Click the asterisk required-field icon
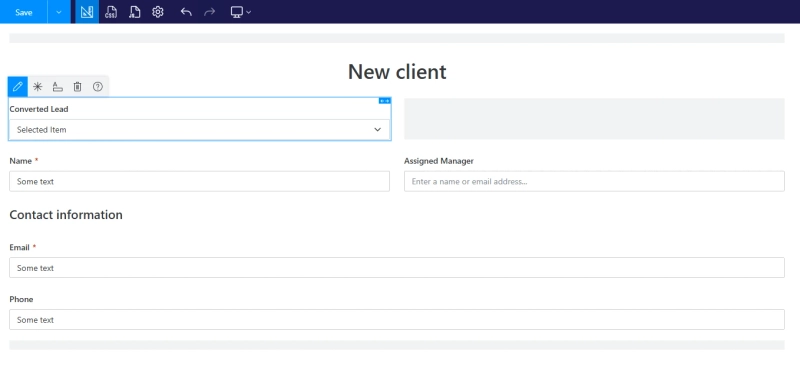This screenshot has width=800, height=371. pos(37,87)
